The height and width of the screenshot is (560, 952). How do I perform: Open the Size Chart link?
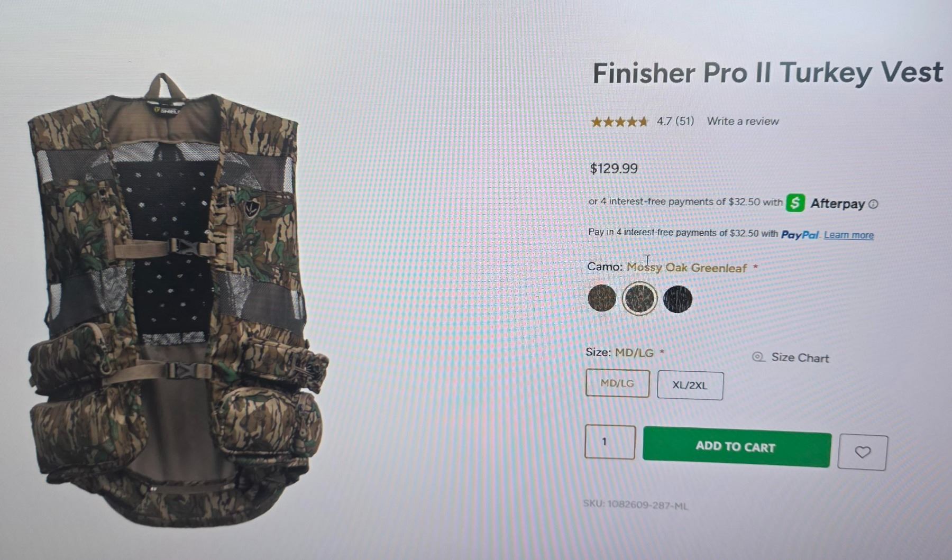click(800, 357)
